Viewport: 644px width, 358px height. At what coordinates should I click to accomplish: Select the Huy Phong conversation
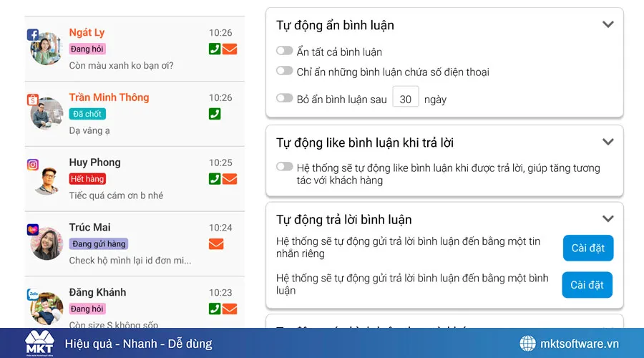point(135,179)
